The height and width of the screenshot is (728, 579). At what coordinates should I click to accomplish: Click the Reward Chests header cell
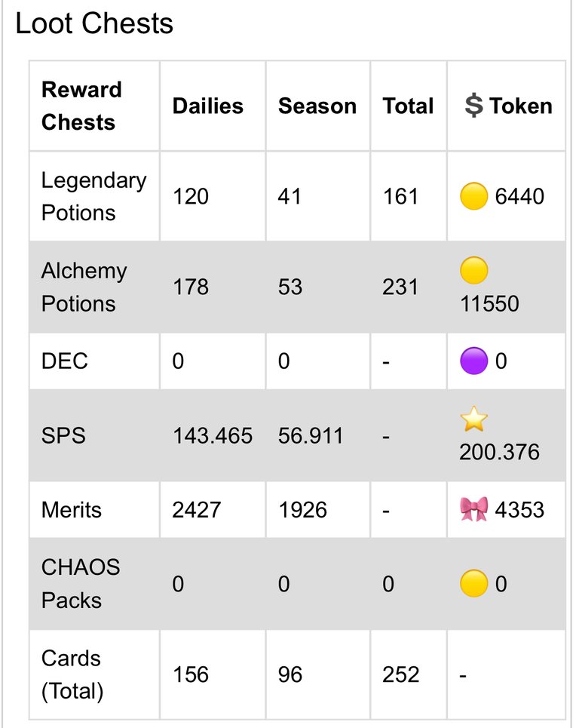(x=81, y=106)
